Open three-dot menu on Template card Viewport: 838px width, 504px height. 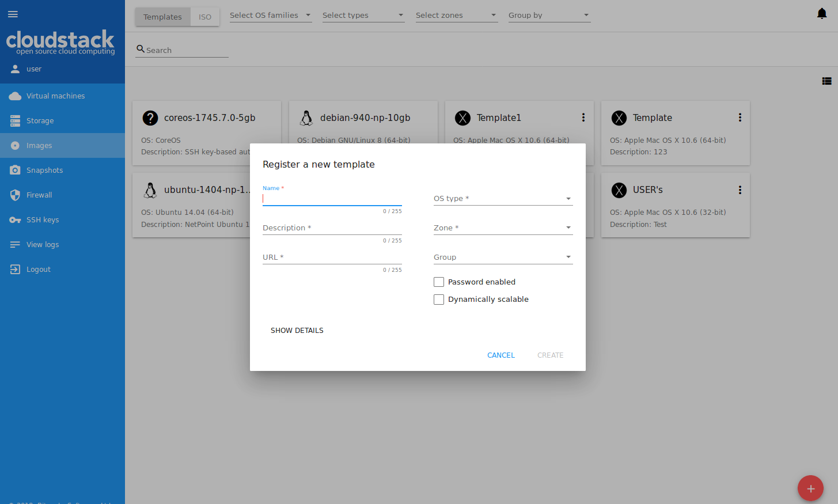coord(740,118)
